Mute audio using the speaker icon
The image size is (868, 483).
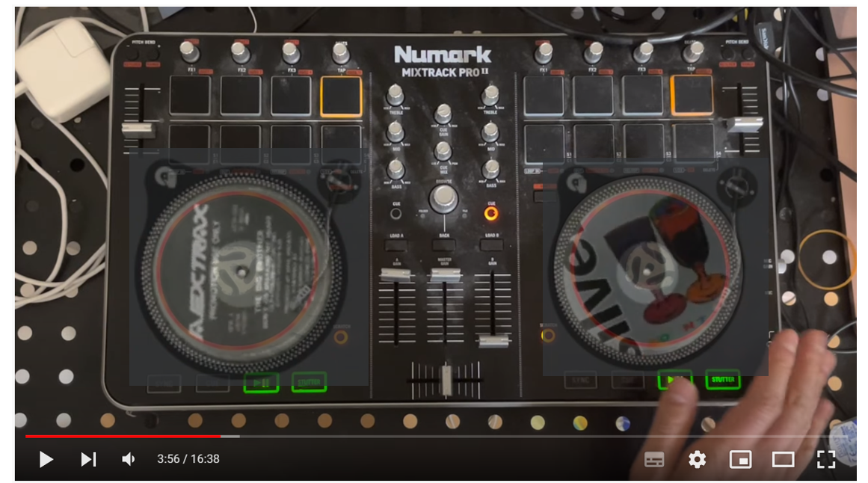pyautogui.click(x=129, y=459)
